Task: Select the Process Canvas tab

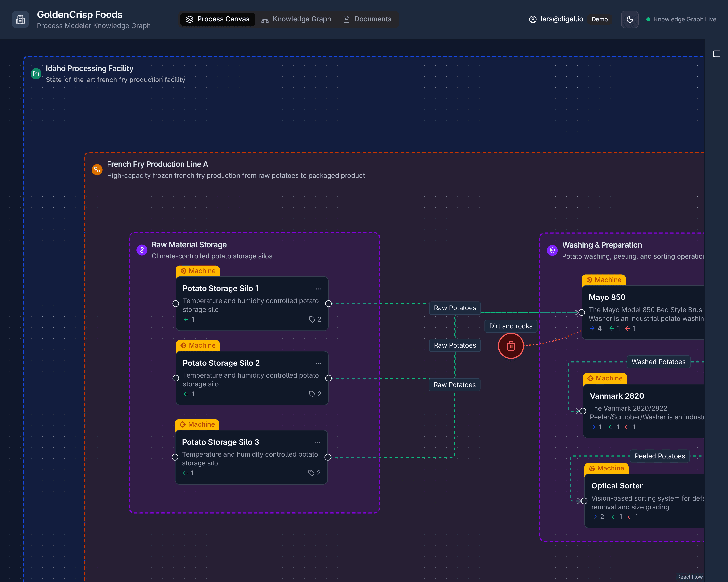Action: (217, 19)
